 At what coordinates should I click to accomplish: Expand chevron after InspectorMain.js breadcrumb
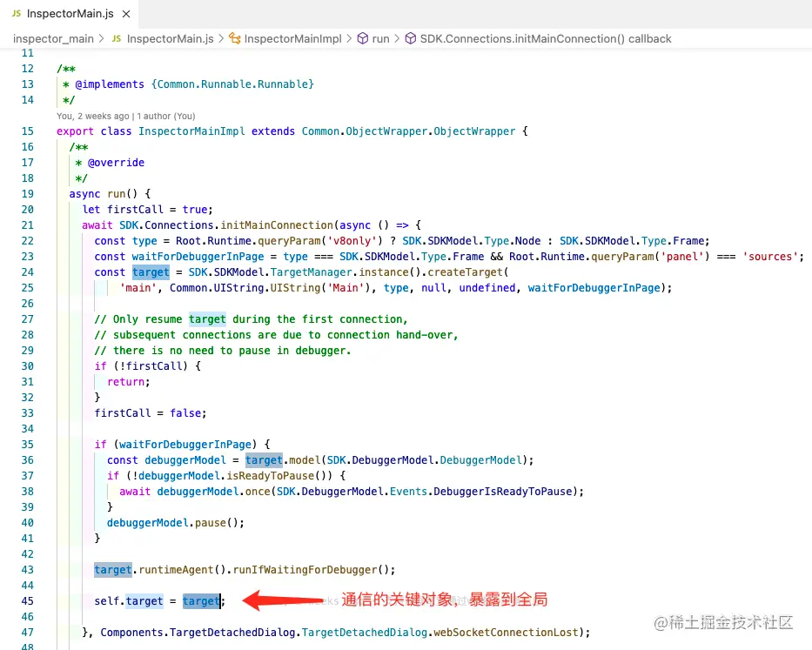221,39
